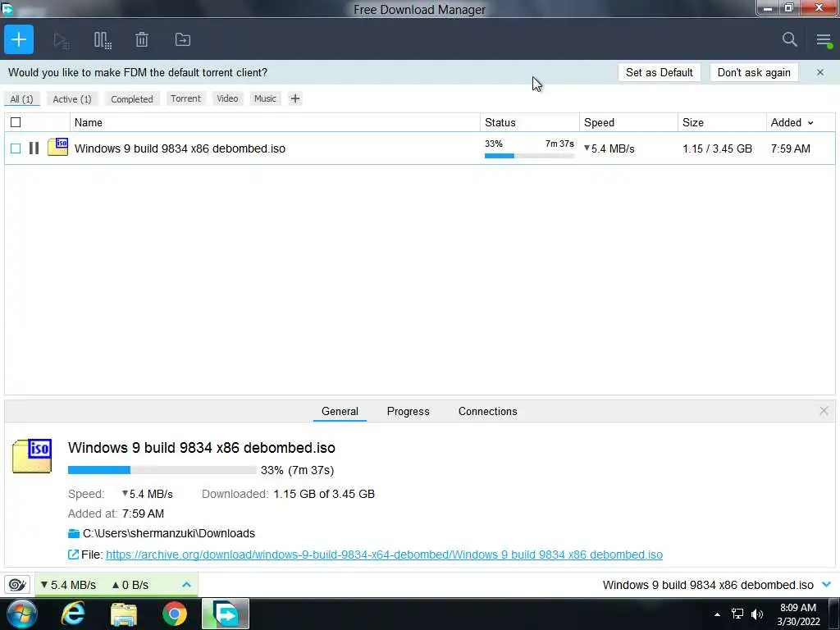Image resolution: width=840 pixels, height=630 pixels.
Task: Select the Windows 9 build 9834 download row name
Action: pyautogui.click(x=180, y=148)
